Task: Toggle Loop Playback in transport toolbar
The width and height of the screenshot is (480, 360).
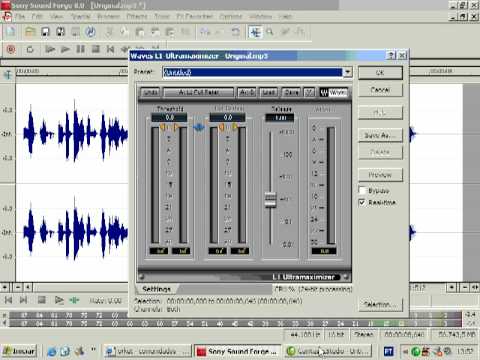Action: (x=30, y=50)
